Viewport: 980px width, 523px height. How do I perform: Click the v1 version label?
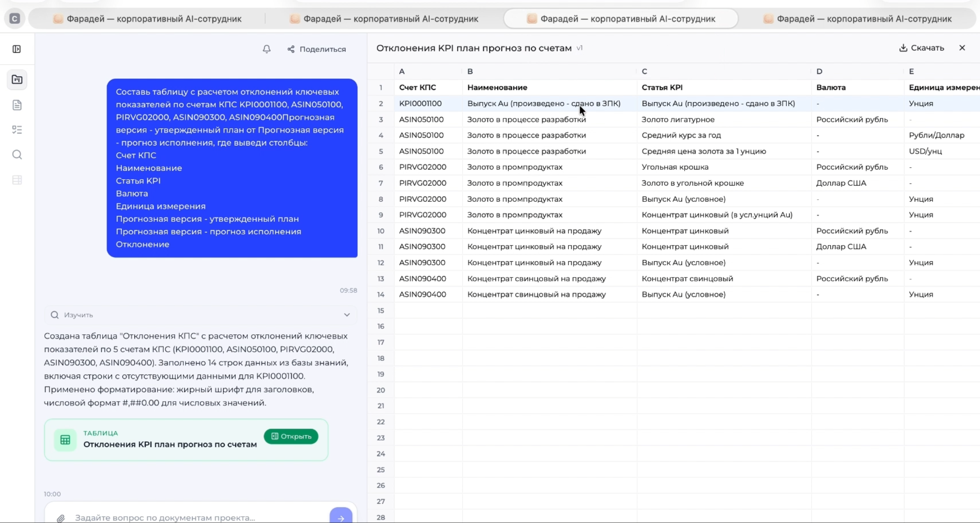(x=579, y=48)
